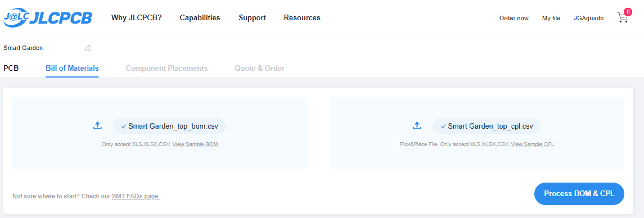This screenshot has height=218, width=644.
Task: Select the Smart Garden_top_bom.csv file chip
Action: (x=170, y=126)
